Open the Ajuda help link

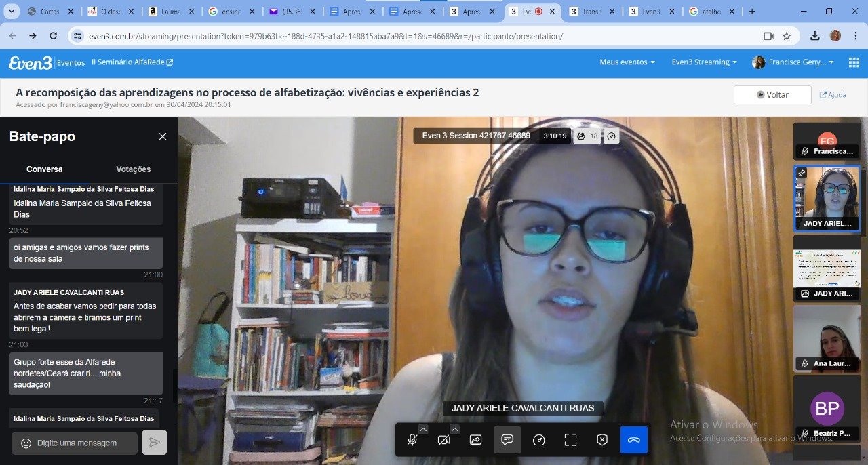coord(833,95)
